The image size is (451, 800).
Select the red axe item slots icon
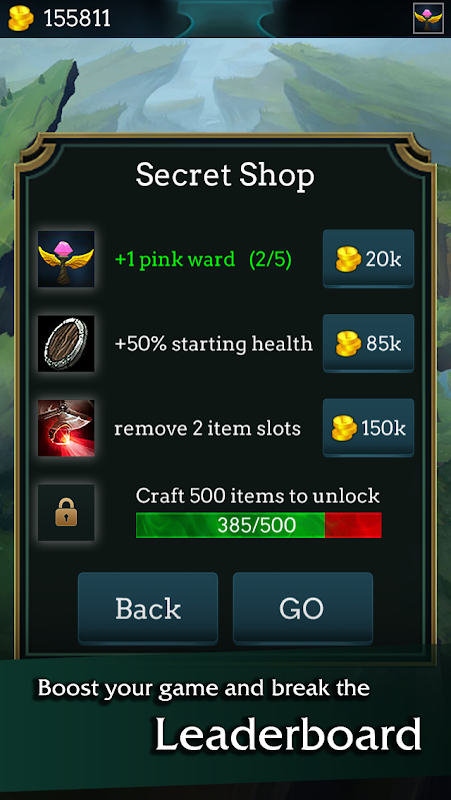click(x=66, y=428)
